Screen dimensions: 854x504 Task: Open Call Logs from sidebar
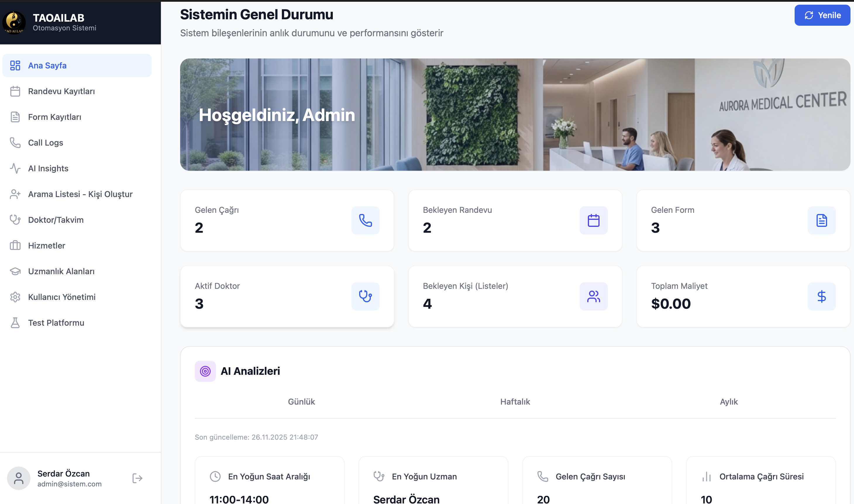(x=46, y=143)
